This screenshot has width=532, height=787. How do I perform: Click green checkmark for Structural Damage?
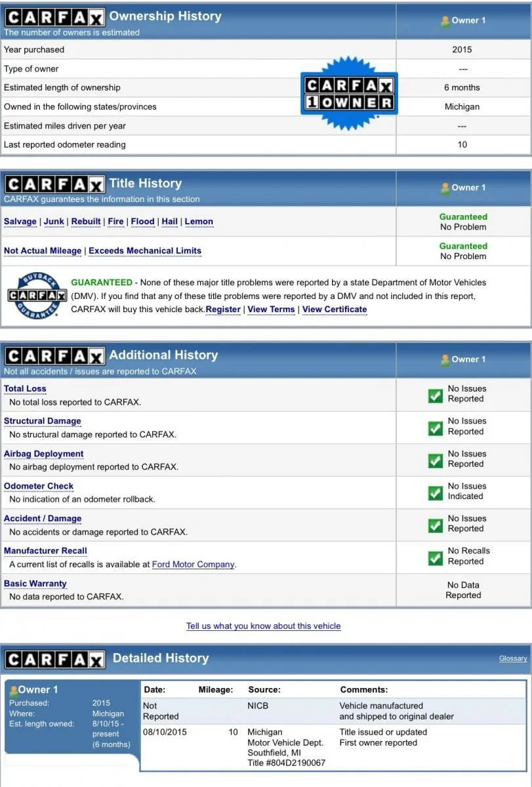[x=435, y=428]
